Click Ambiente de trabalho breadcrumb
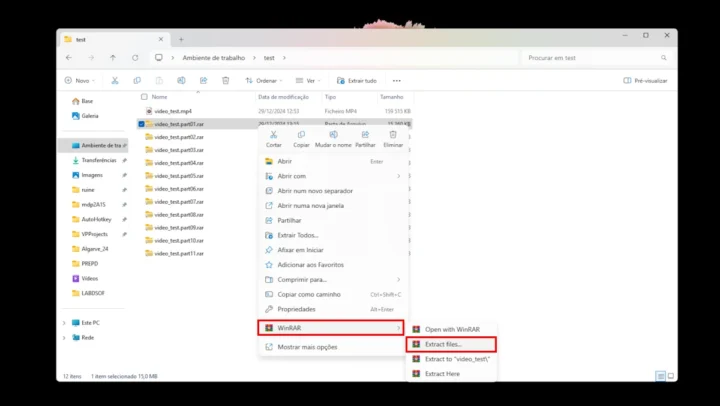This screenshot has width=720, height=406. [x=214, y=58]
